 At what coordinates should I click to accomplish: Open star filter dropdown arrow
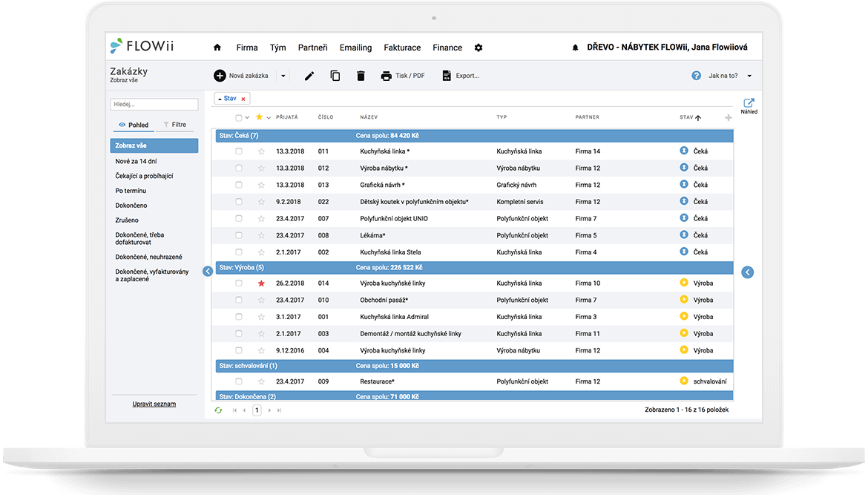(269, 117)
